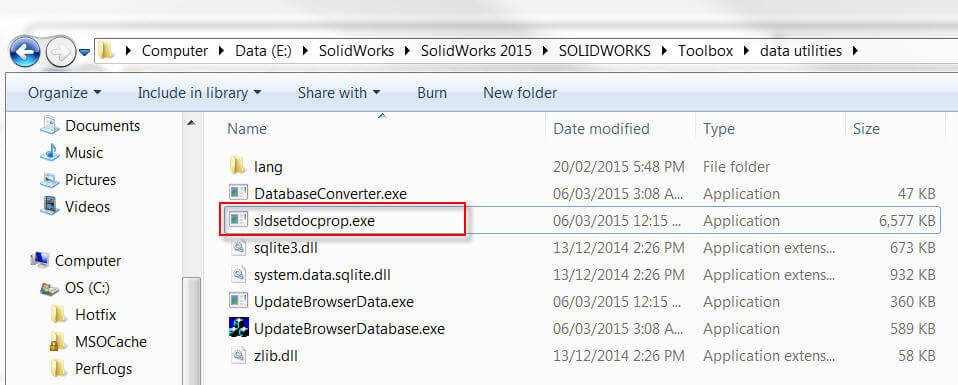Select Computer in navigation pane
958x385 pixels.
pos(88,261)
